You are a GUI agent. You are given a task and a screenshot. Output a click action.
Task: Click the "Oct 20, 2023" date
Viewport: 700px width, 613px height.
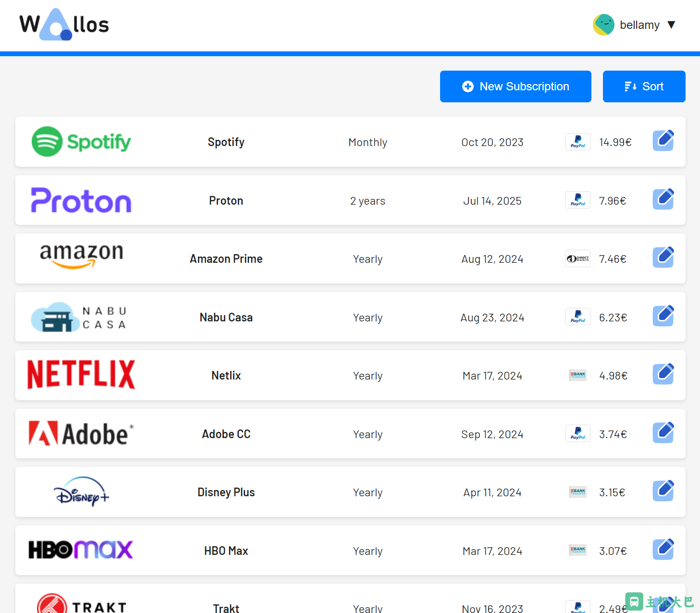(492, 143)
